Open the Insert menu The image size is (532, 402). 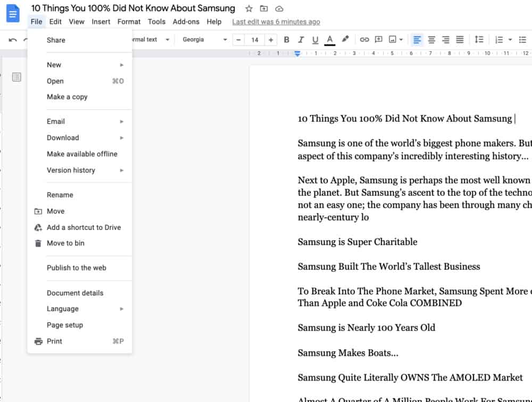[x=101, y=22]
